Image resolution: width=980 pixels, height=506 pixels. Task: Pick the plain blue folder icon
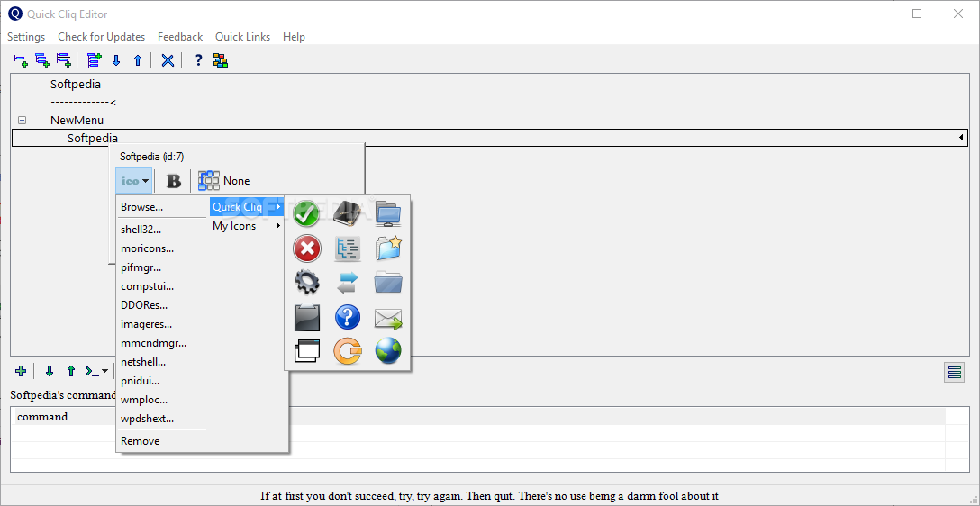388,283
